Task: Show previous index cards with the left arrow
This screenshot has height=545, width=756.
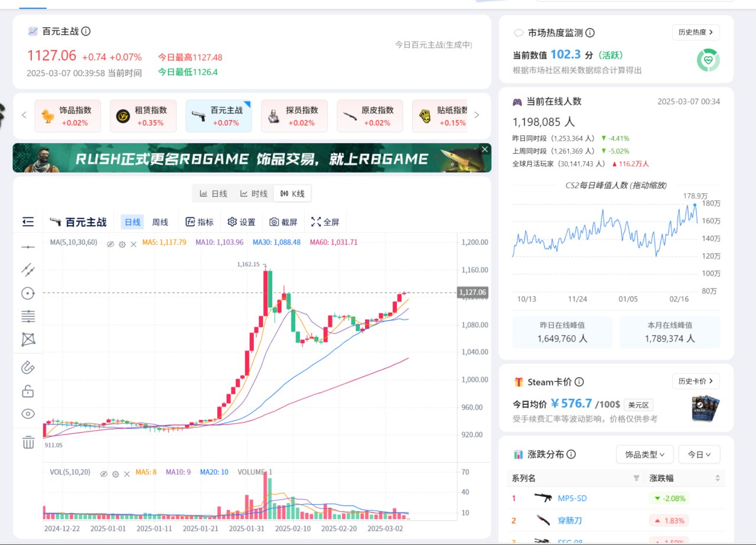Action: pyautogui.click(x=24, y=115)
